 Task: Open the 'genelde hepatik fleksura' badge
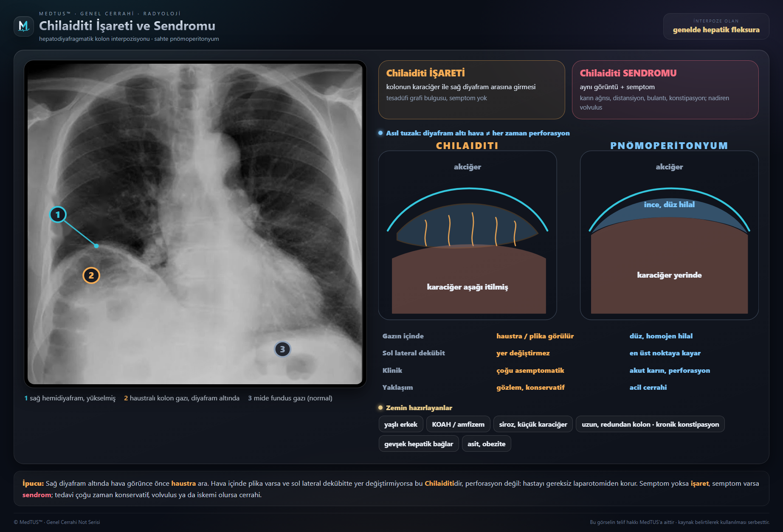tap(716, 26)
